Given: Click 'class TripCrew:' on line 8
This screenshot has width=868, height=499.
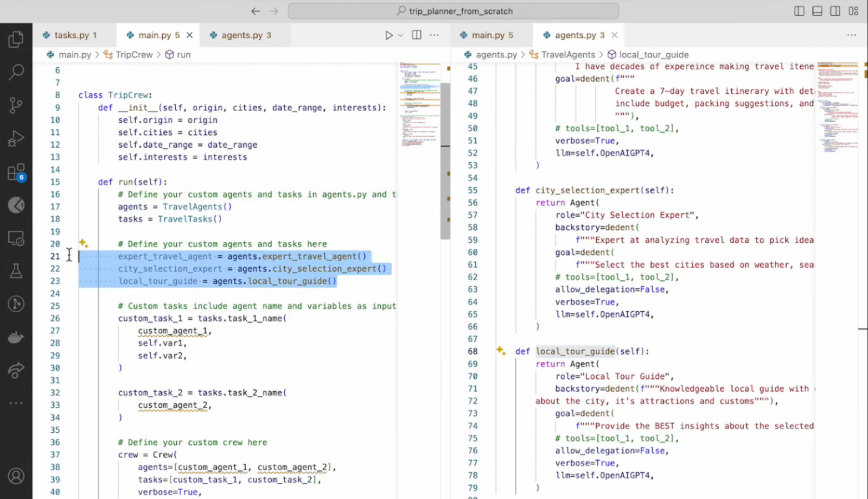Looking at the screenshot, I should (x=115, y=95).
